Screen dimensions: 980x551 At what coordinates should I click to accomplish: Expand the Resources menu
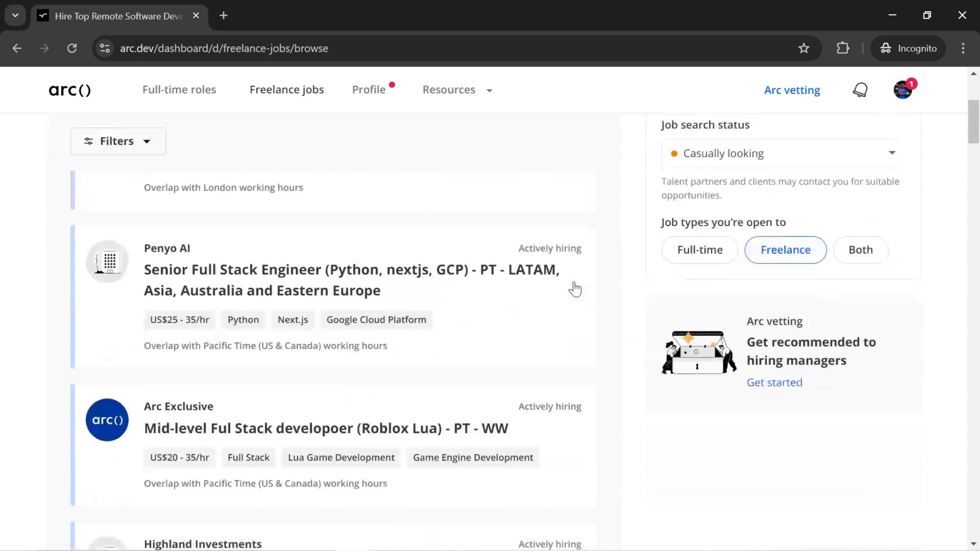(457, 90)
